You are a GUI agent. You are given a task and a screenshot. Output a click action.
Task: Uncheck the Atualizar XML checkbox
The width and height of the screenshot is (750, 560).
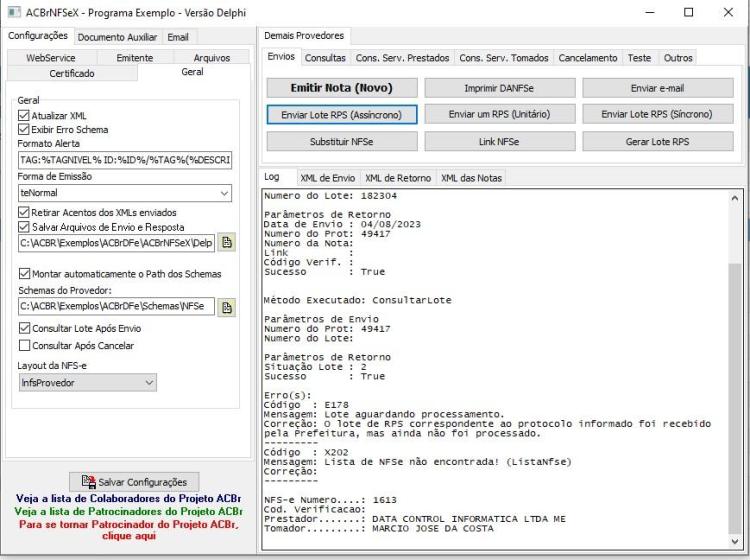pos(23,115)
